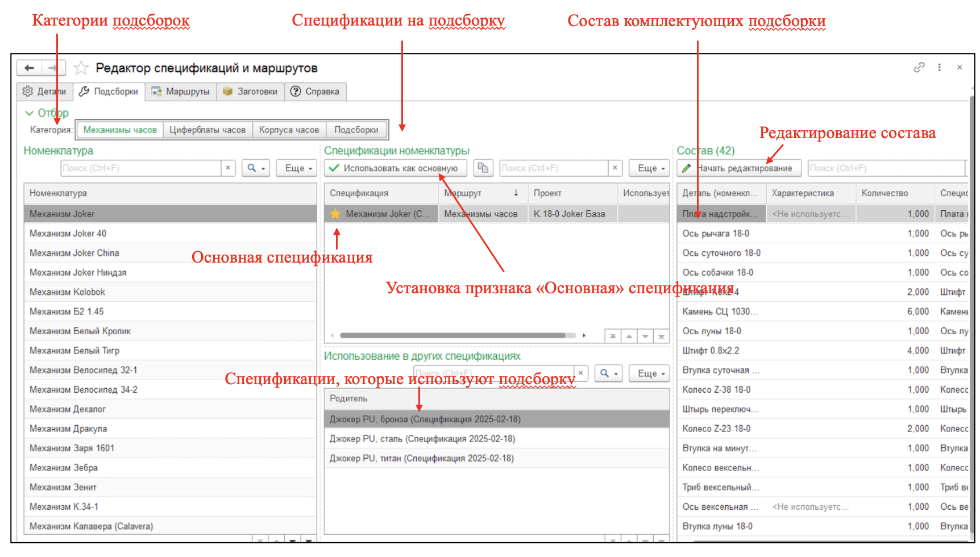
Task: Collapse the Отбор filter section
Action: 30,113
